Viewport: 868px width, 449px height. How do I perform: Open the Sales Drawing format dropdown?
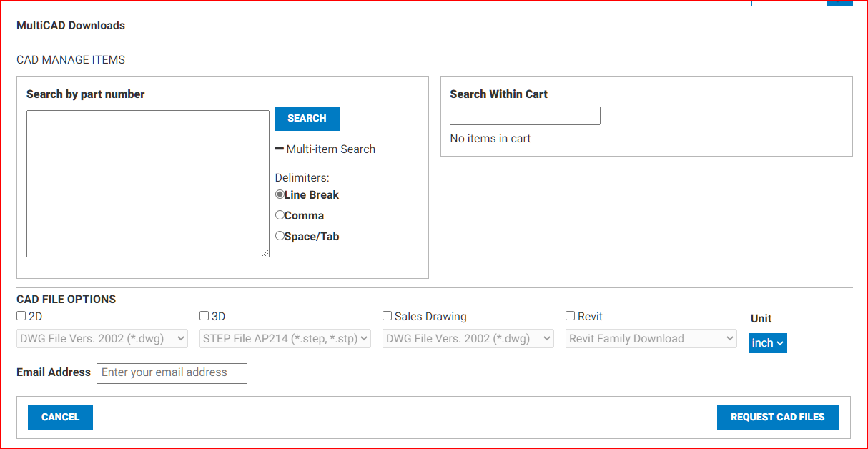pos(468,339)
